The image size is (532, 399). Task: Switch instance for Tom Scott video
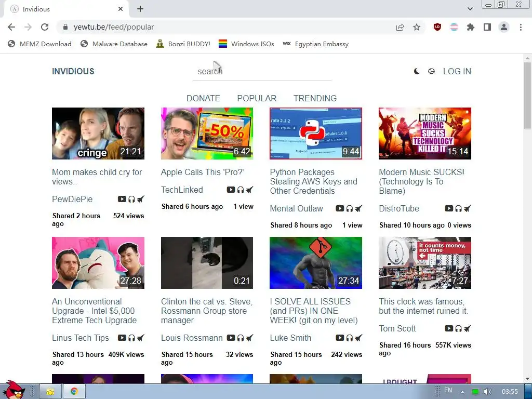click(x=468, y=328)
